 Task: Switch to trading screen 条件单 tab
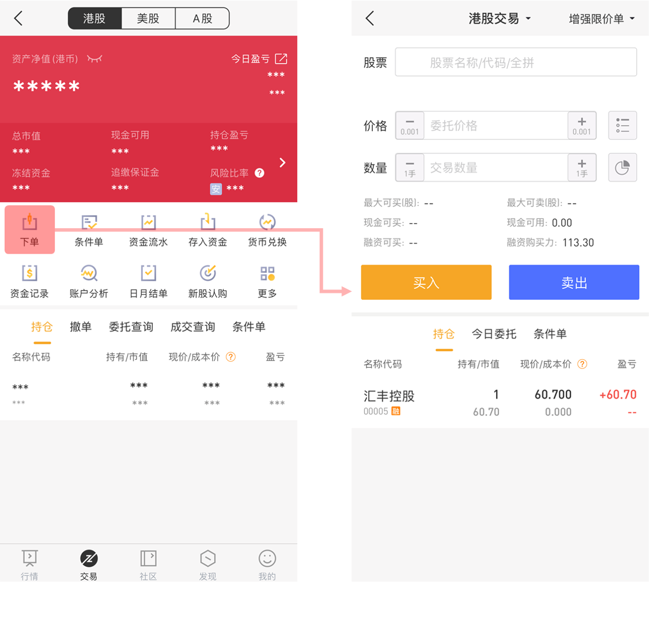point(550,334)
